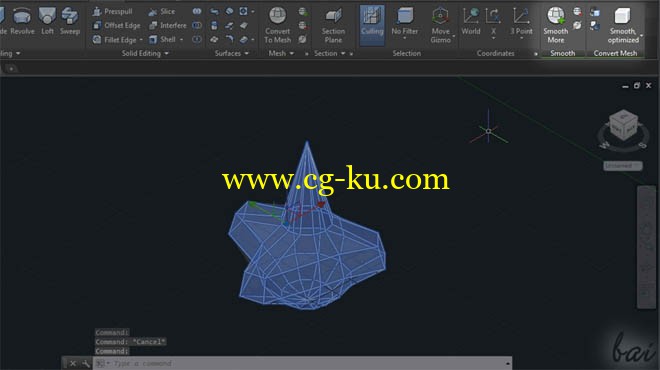Image resolution: width=660 pixels, height=370 pixels.
Task: Click Refine Mesh icon below Smooth Less
Action: pos(578,25)
